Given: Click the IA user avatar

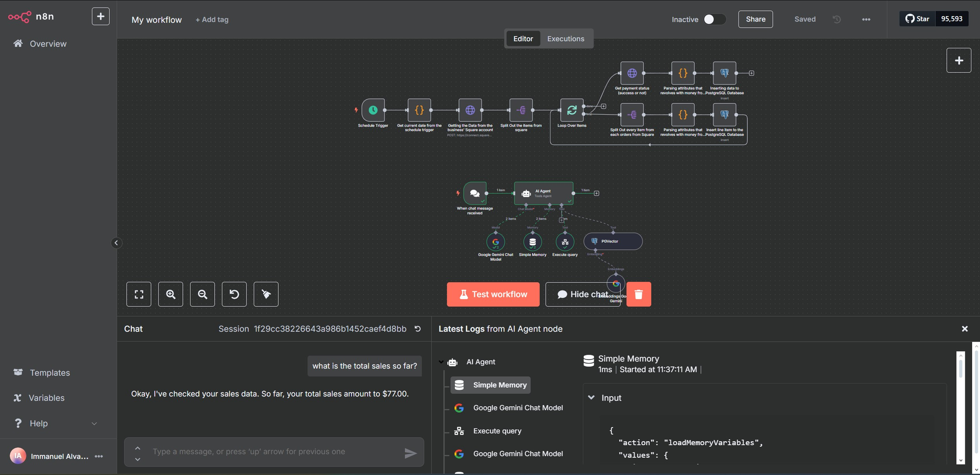Looking at the screenshot, I should coord(18,456).
